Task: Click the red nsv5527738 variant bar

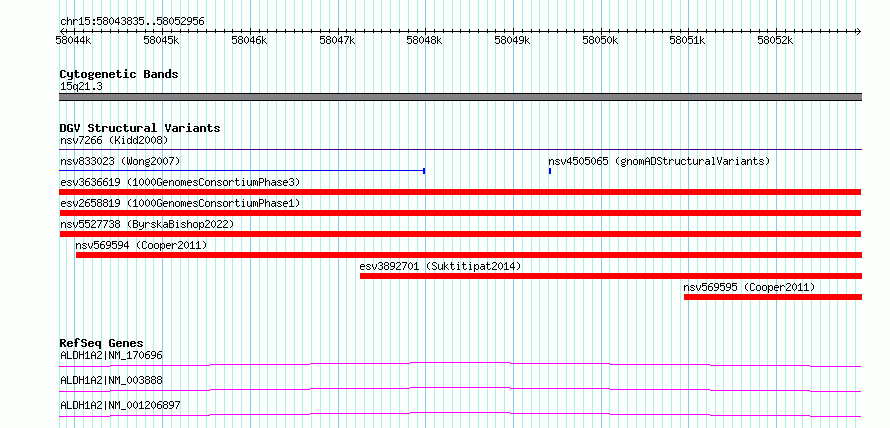Action: click(x=460, y=234)
